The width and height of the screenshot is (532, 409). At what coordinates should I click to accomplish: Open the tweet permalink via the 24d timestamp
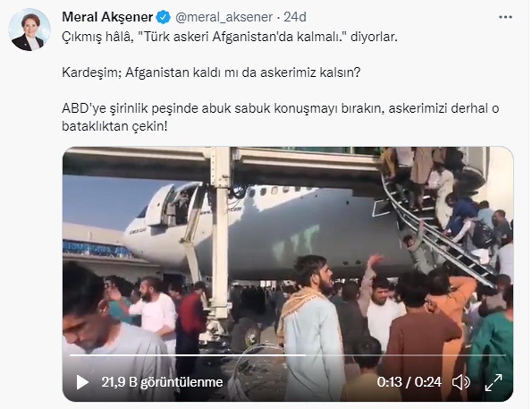[295, 17]
